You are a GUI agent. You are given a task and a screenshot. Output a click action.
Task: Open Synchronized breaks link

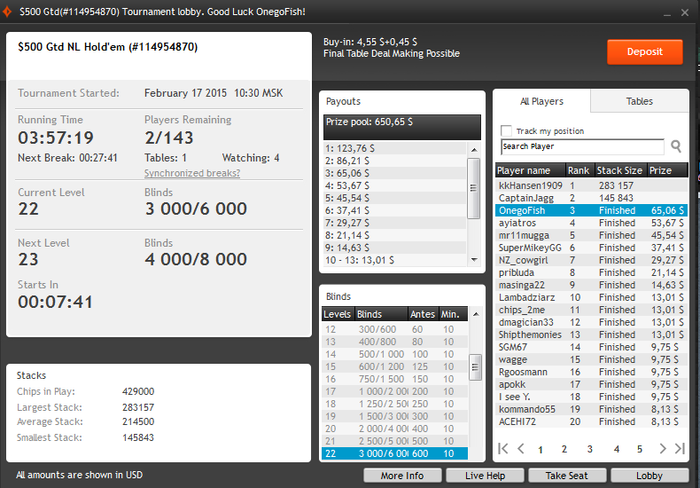pos(192,173)
